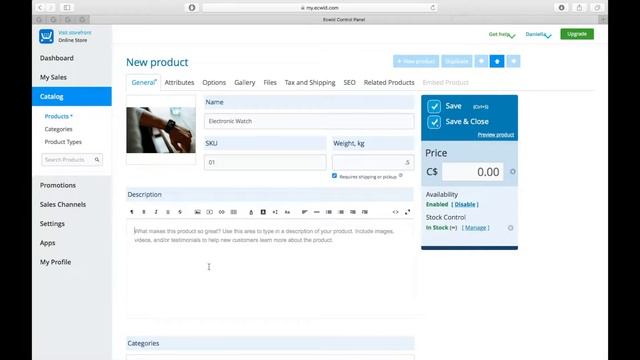Click Safari share icon

pos(579,7)
